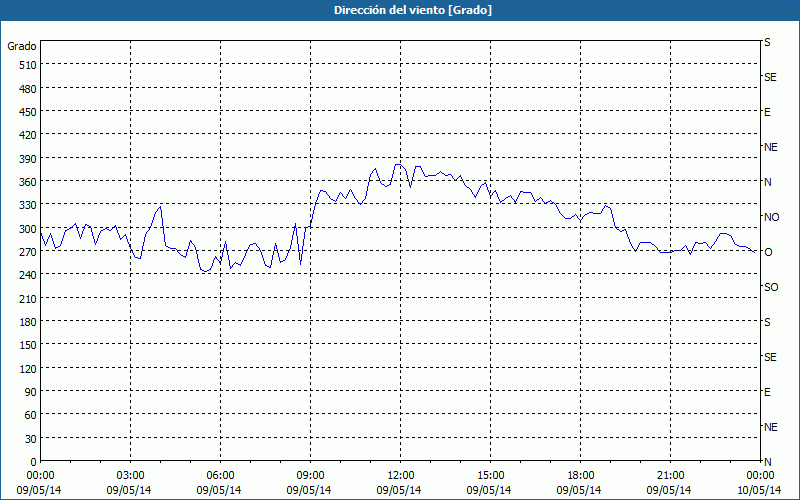Select the 330 axis tick label
The image size is (800, 500).
tap(29, 206)
